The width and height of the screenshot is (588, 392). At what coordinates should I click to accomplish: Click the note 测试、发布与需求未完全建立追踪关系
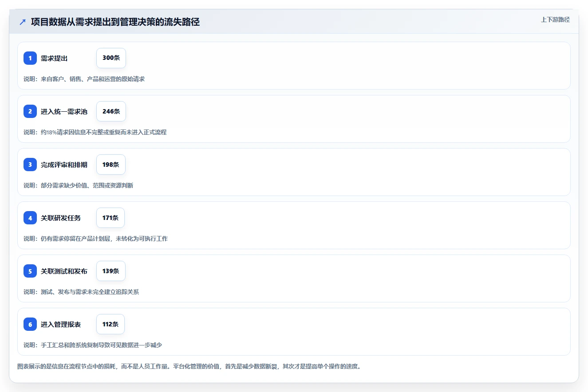click(81, 292)
